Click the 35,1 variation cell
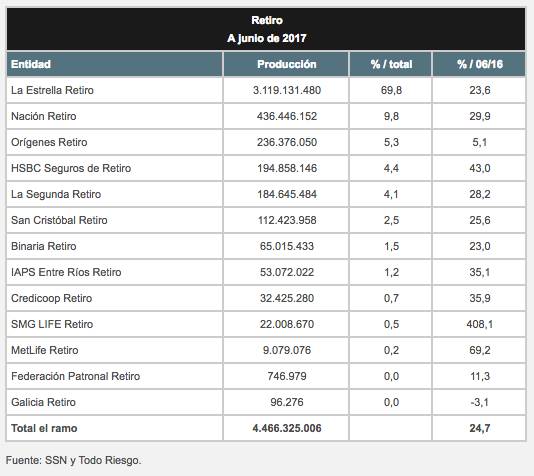 [479, 272]
